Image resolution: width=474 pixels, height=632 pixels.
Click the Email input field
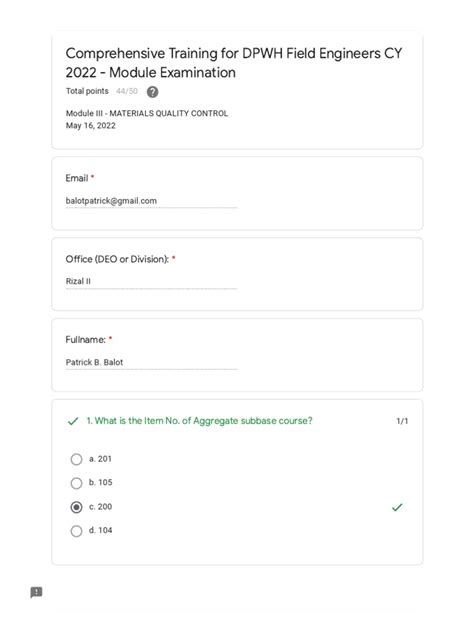click(151, 201)
